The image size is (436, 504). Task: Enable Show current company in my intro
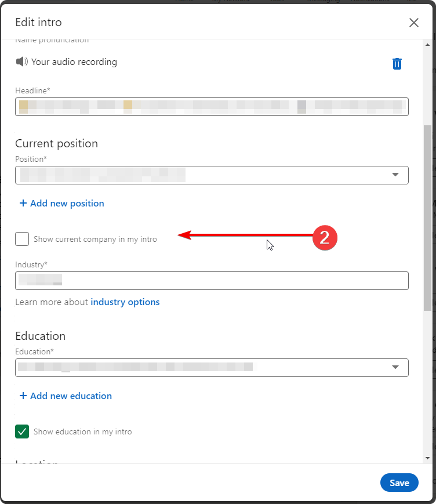click(22, 239)
